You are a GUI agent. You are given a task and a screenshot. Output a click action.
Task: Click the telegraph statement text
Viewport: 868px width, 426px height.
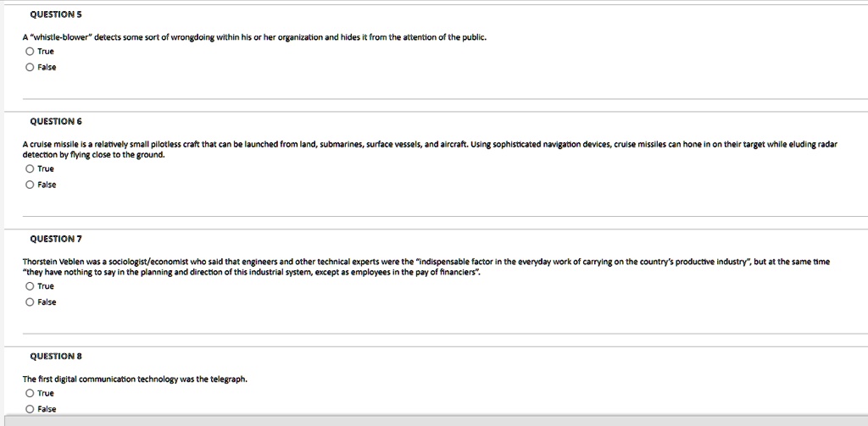tap(135, 379)
